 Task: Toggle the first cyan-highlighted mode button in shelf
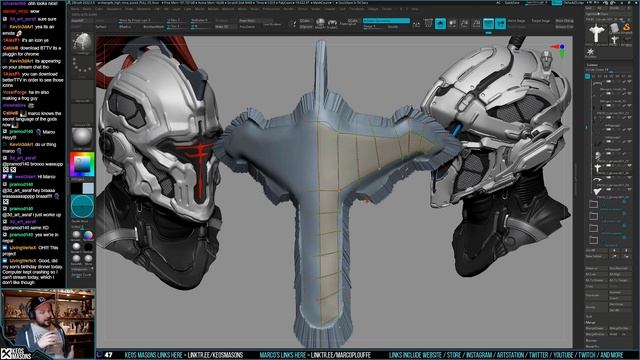pos(440,24)
